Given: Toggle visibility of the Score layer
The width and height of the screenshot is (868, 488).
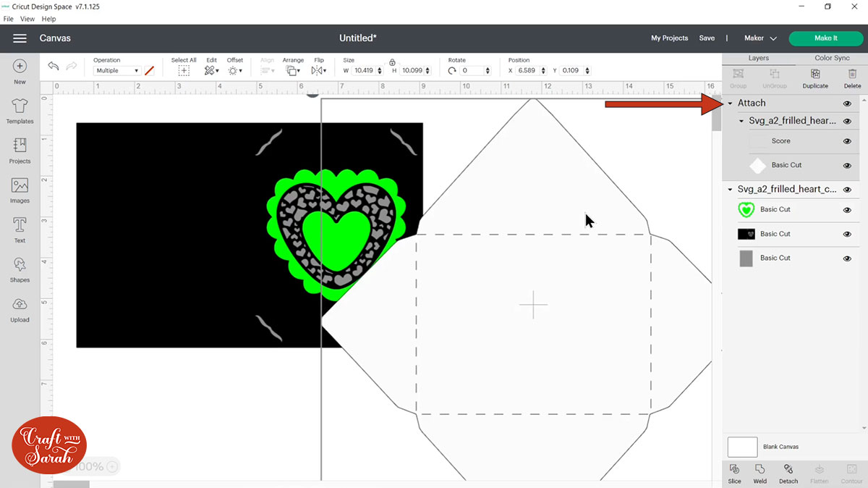Looking at the screenshot, I should tap(847, 141).
